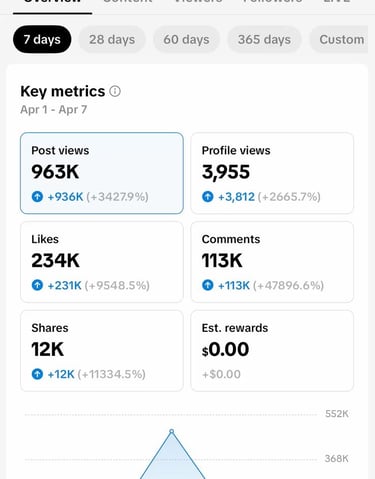The image size is (375, 479).
Task: Select the Comments metric card
Action: coord(272,262)
